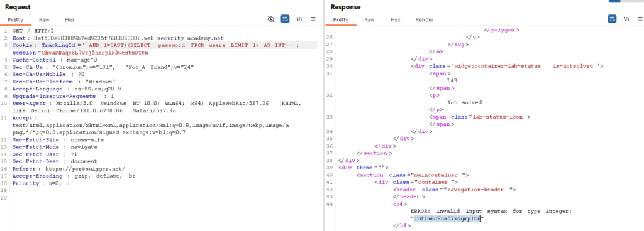Click the Upgrade-Insecure-Requests header
The width and height of the screenshot is (644, 231).
[x=64, y=96]
